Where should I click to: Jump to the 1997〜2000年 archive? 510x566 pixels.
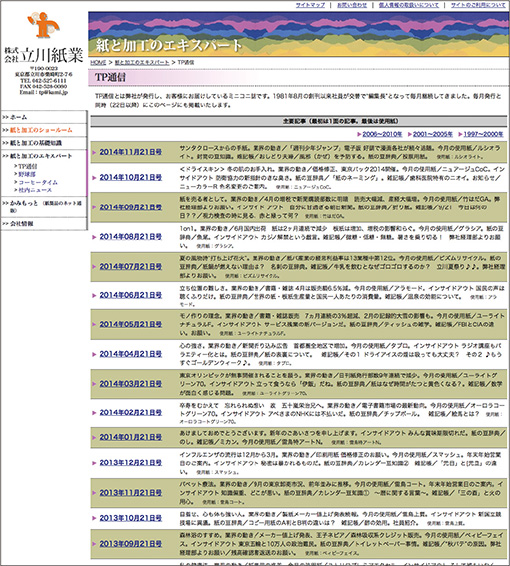[483, 134]
